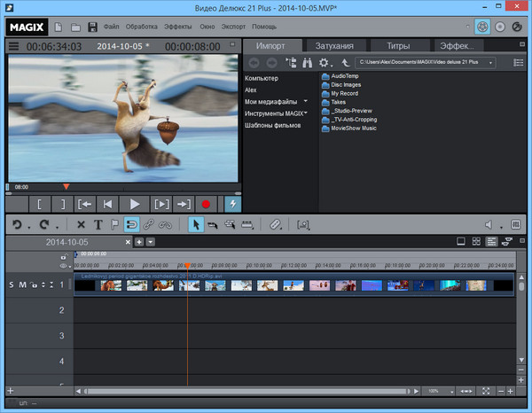Image resolution: width=532 pixels, height=413 pixels.
Task: Click the lightning bolt preview render icon
Action: coord(232,204)
